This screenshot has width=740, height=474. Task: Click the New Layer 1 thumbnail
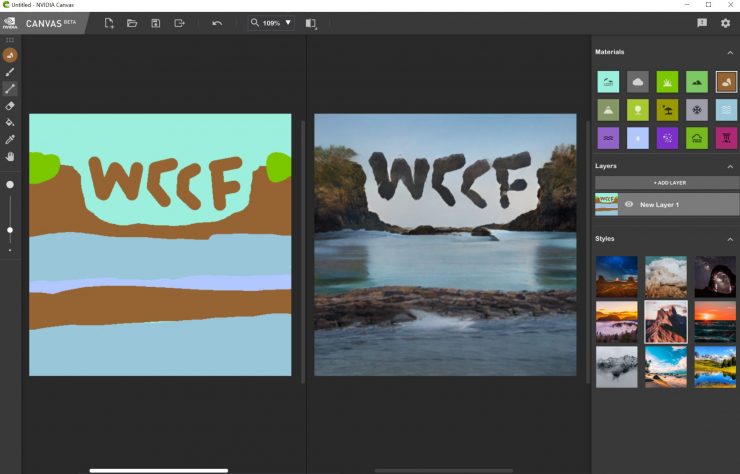click(x=606, y=204)
